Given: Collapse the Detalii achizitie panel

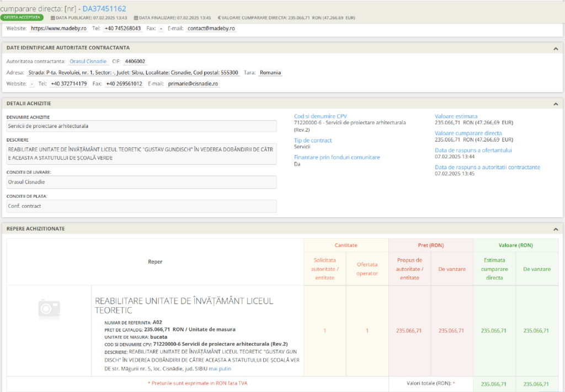Looking at the screenshot, I should point(555,104).
